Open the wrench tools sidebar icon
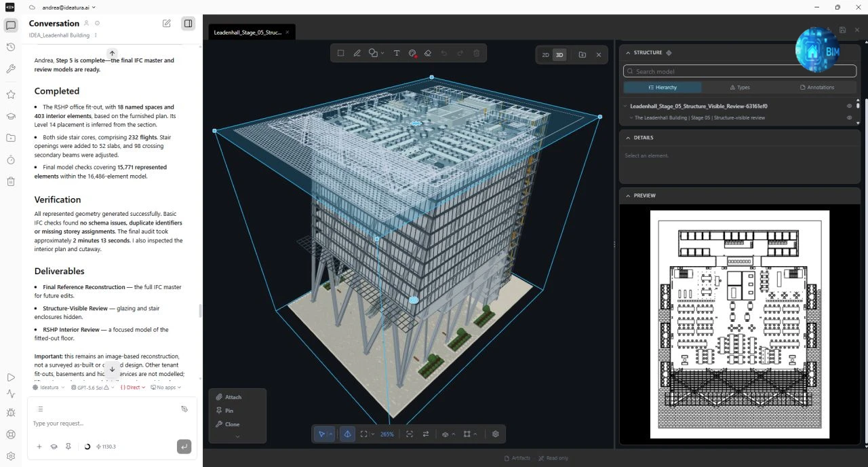Image resolution: width=868 pixels, height=467 pixels. tap(11, 69)
